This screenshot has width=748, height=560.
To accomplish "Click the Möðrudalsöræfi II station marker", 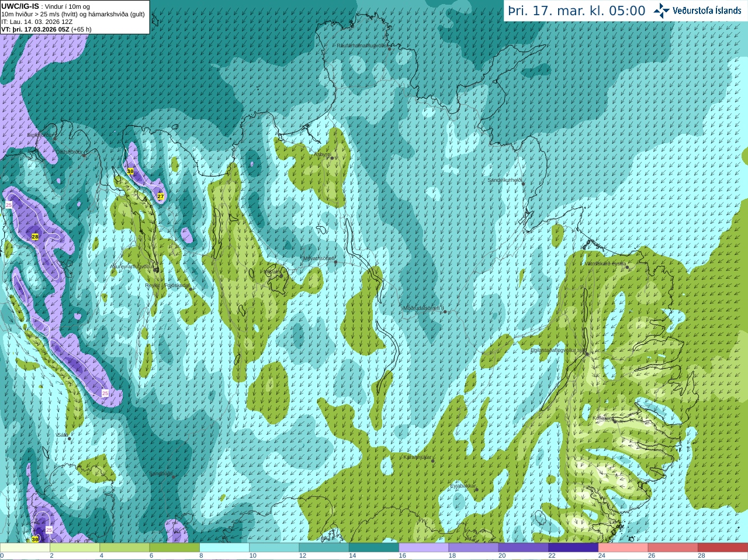I will point(445,312).
